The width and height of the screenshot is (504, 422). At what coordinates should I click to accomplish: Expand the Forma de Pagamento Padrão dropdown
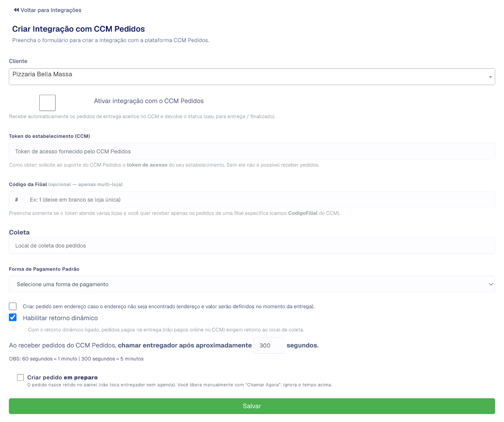click(252, 284)
